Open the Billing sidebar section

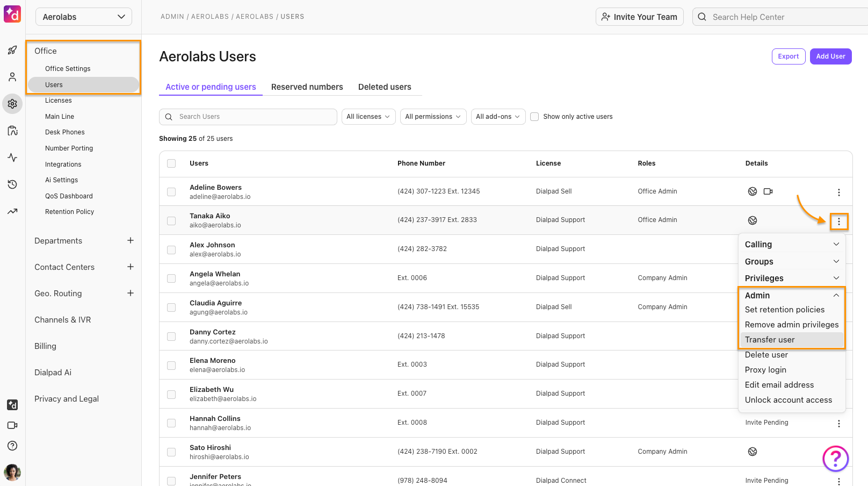(45, 346)
